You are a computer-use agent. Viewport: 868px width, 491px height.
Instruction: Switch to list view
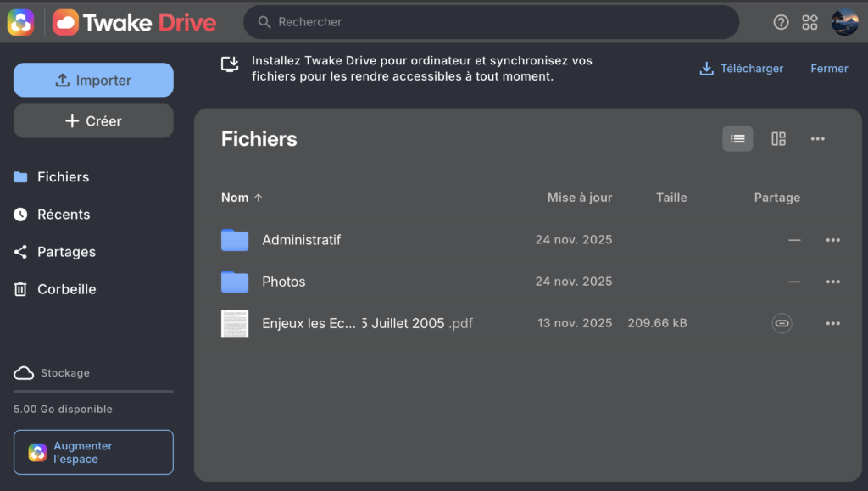pos(737,139)
